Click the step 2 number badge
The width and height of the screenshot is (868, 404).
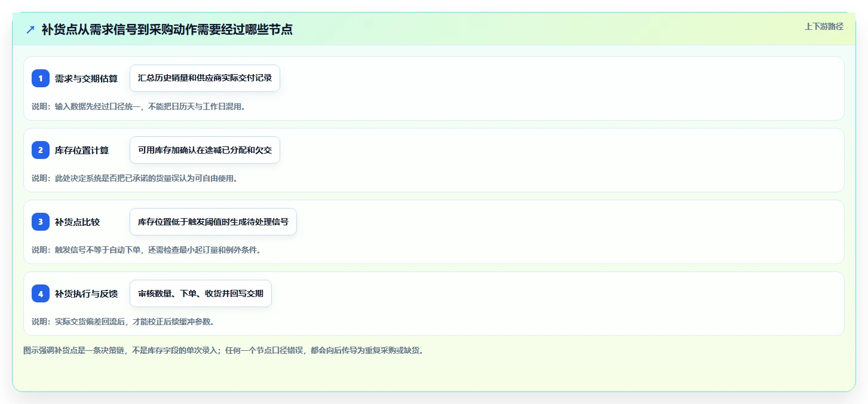(x=41, y=150)
